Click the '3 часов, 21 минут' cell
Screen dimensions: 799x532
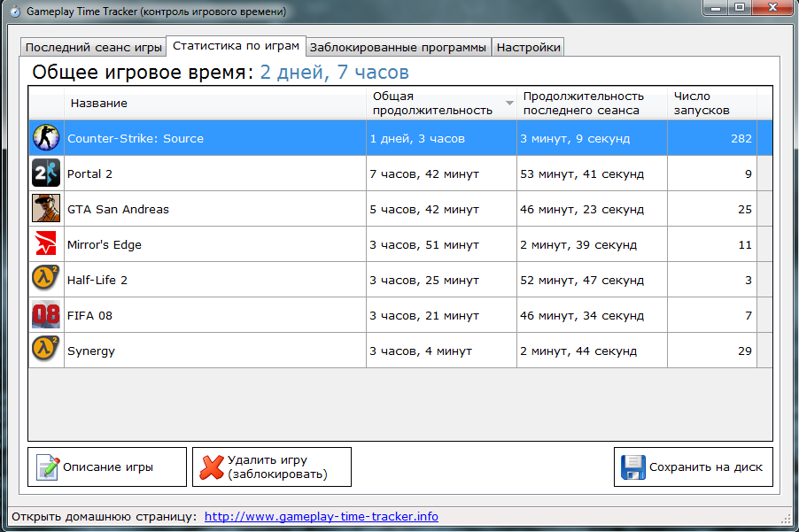coord(441,315)
